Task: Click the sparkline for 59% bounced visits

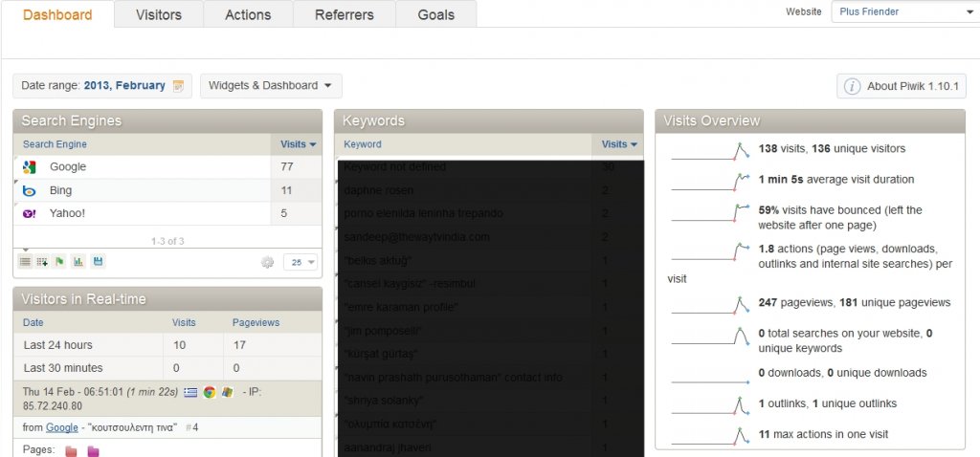Action: click(x=710, y=211)
